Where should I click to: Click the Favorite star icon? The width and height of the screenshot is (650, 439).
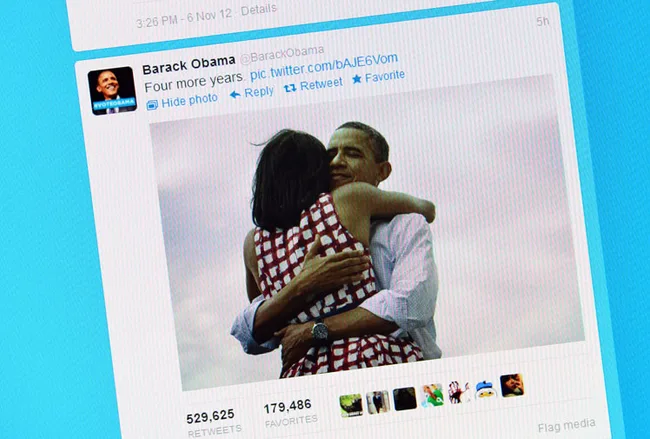click(x=357, y=79)
